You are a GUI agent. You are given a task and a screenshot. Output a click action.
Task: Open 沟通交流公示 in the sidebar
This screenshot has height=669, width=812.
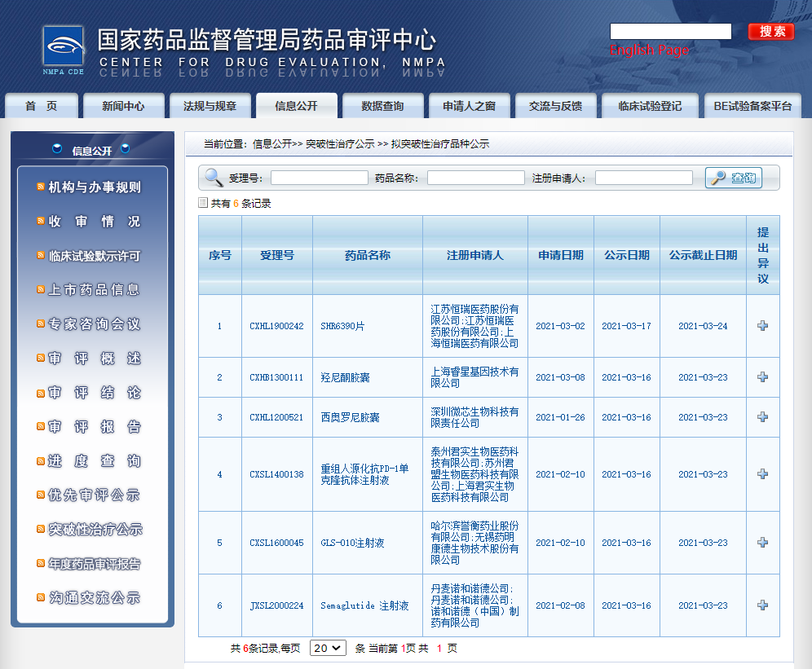point(95,598)
